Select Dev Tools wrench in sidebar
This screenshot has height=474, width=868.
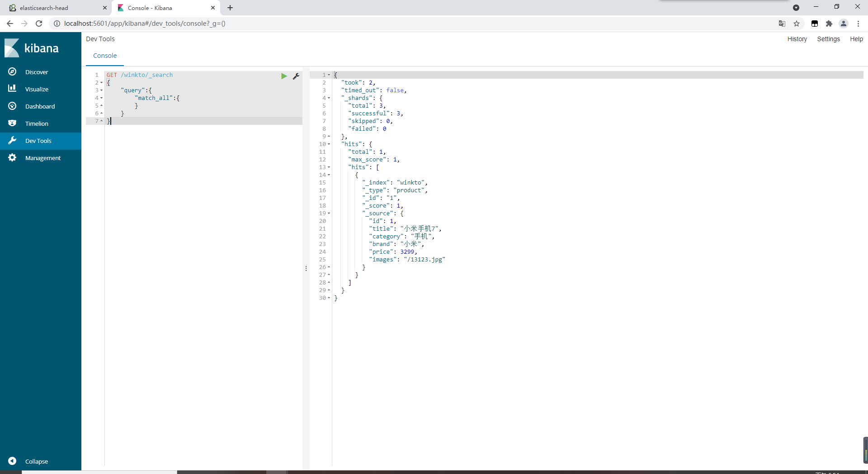[12, 140]
